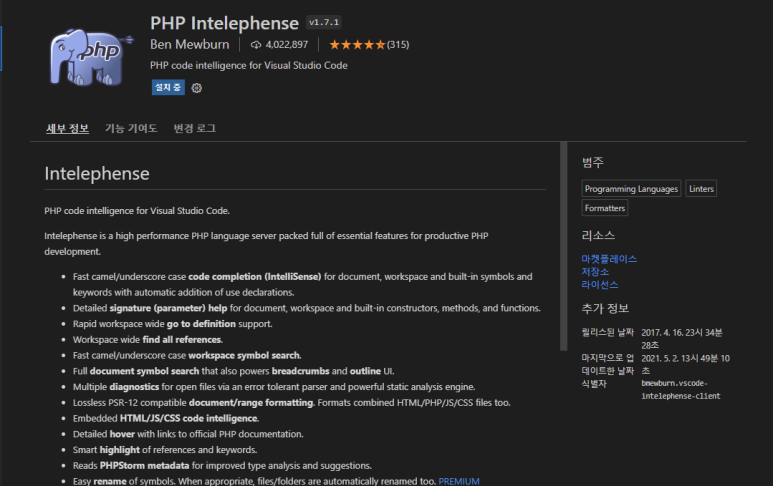Click the 추가 정보 section heading

pyautogui.click(x=605, y=308)
